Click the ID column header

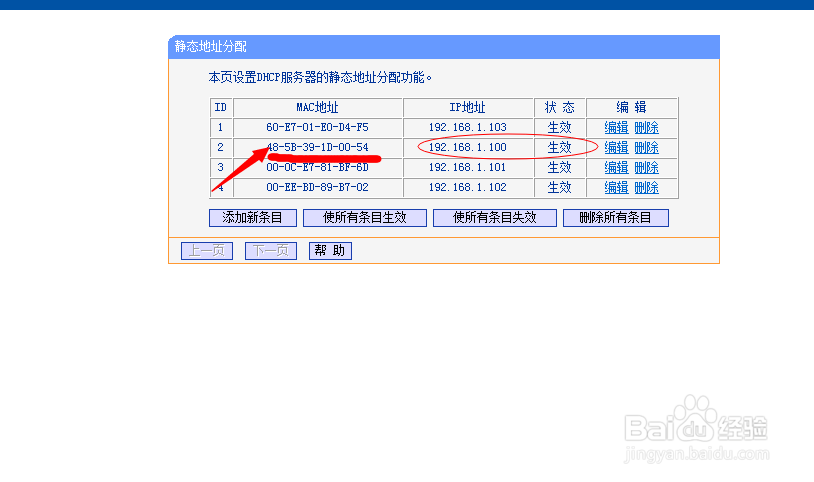tap(221, 108)
